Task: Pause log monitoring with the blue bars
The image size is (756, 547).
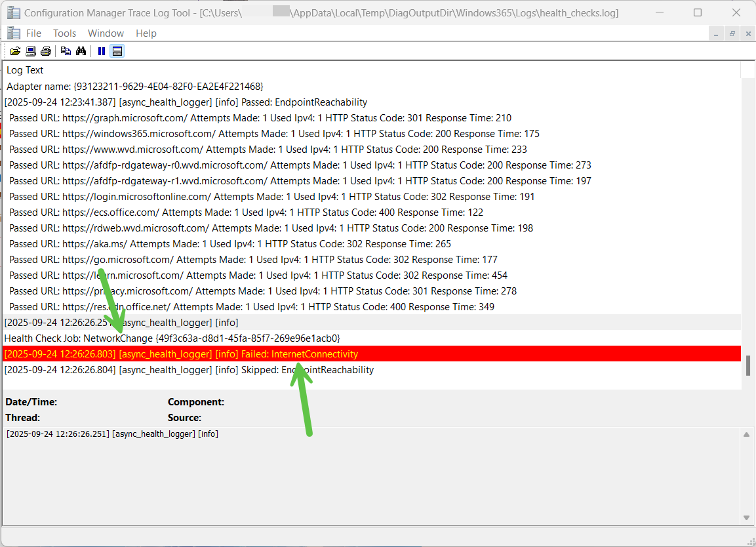Action: point(102,51)
